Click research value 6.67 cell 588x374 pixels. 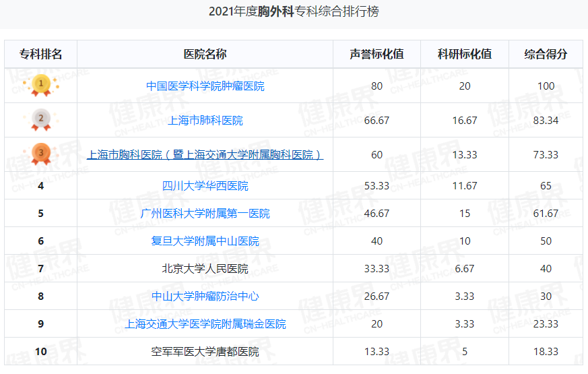coord(465,269)
